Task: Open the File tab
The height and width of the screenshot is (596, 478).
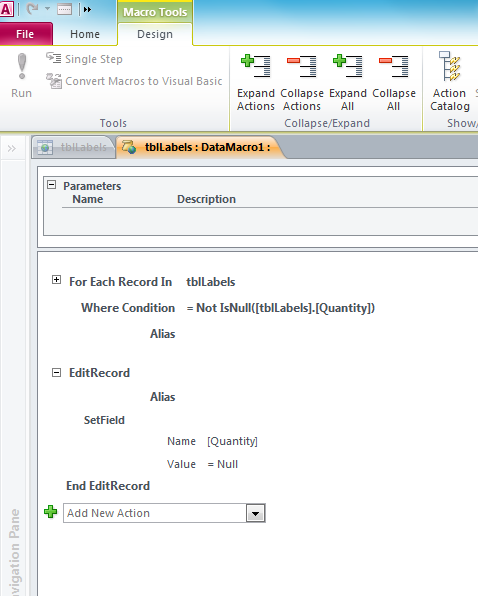Action: pos(25,34)
